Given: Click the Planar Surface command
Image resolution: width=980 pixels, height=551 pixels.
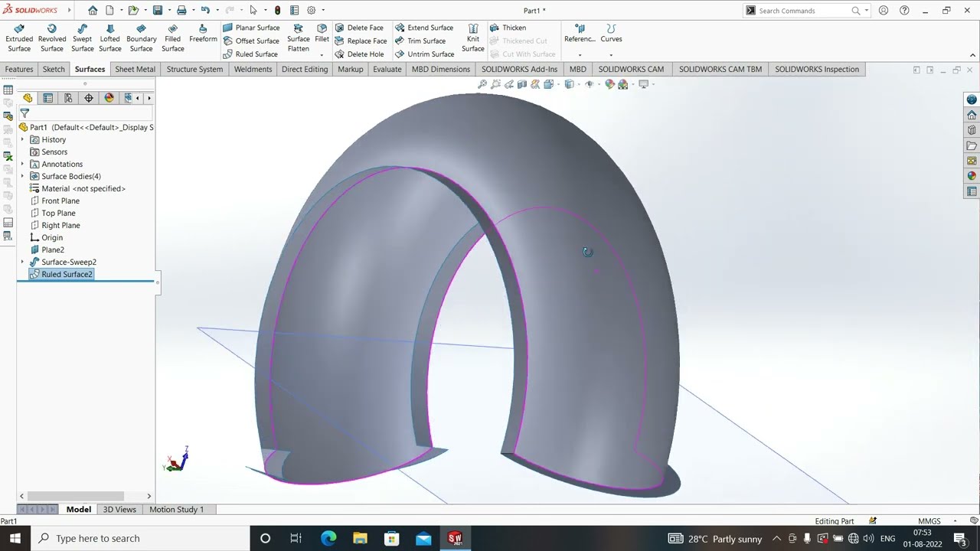Looking at the screenshot, I should [x=251, y=28].
